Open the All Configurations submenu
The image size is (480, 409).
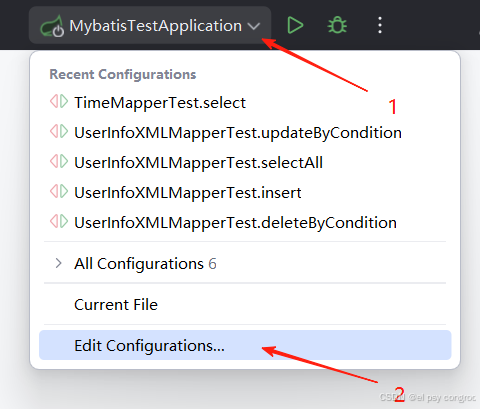pyautogui.click(x=245, y=263)
